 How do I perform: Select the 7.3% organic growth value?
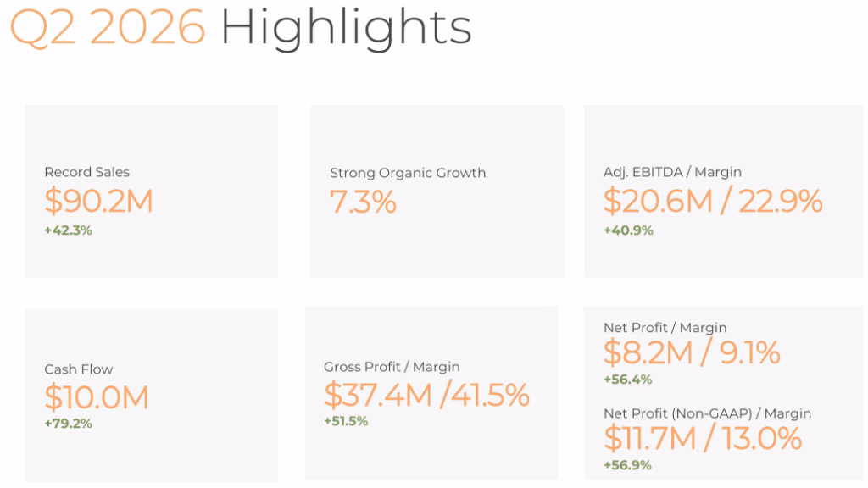click(x=363, y=202)
